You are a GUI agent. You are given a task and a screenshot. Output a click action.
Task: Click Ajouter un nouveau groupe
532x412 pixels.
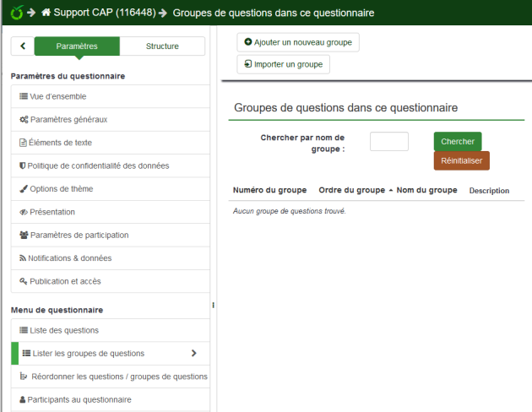point(298,41)
